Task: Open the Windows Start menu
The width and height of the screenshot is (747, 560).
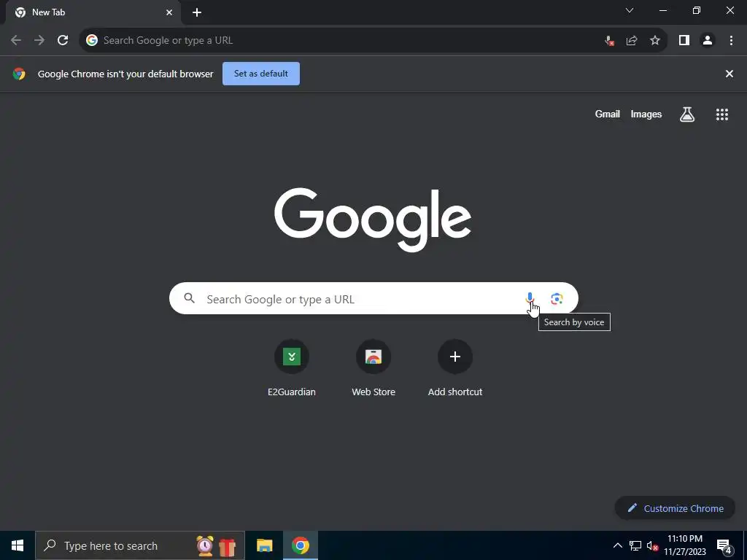Action: 18,545
